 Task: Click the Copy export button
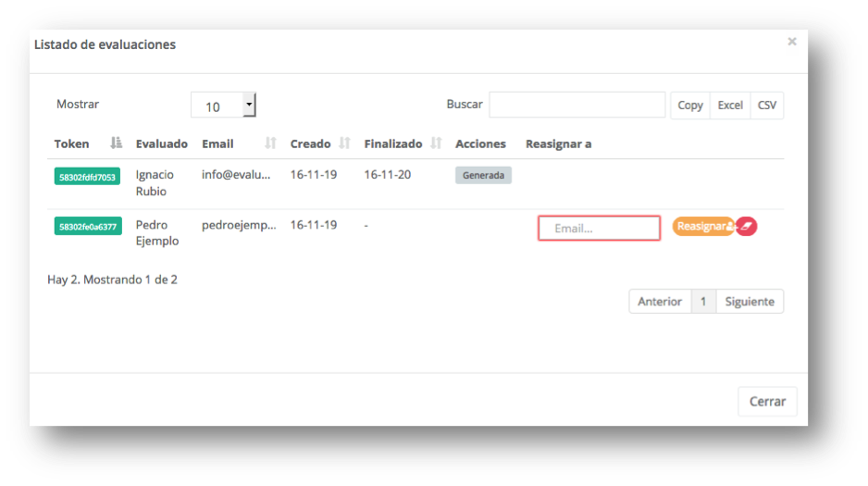tap(690, 106)
